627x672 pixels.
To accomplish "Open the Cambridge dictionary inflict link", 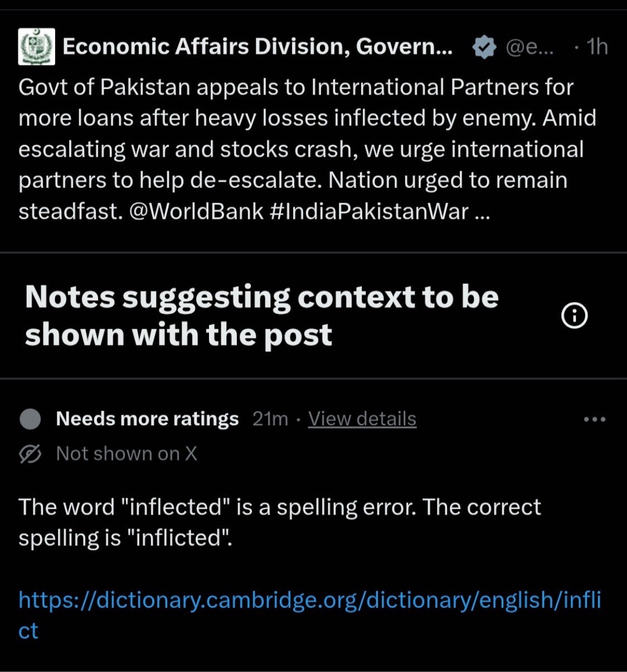I will 310,615.
